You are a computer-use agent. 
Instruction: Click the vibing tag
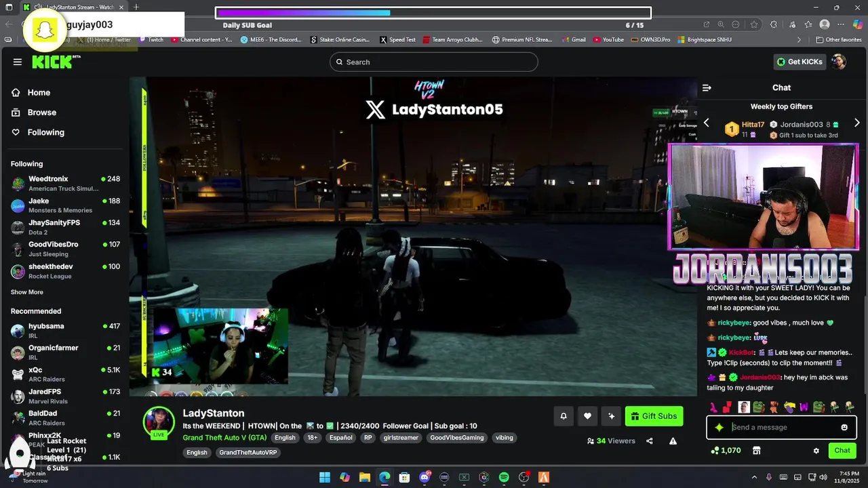click(505, 438)
